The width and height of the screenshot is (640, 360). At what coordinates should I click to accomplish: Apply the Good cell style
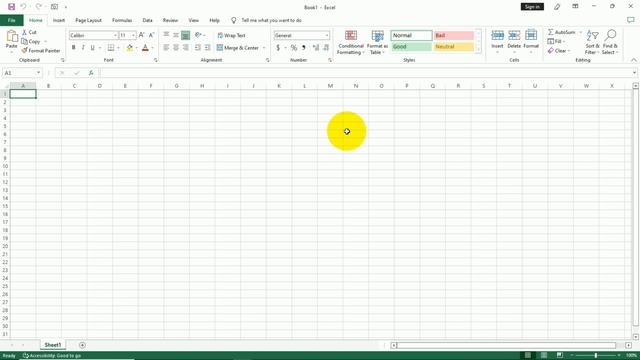tap(411, 47)
